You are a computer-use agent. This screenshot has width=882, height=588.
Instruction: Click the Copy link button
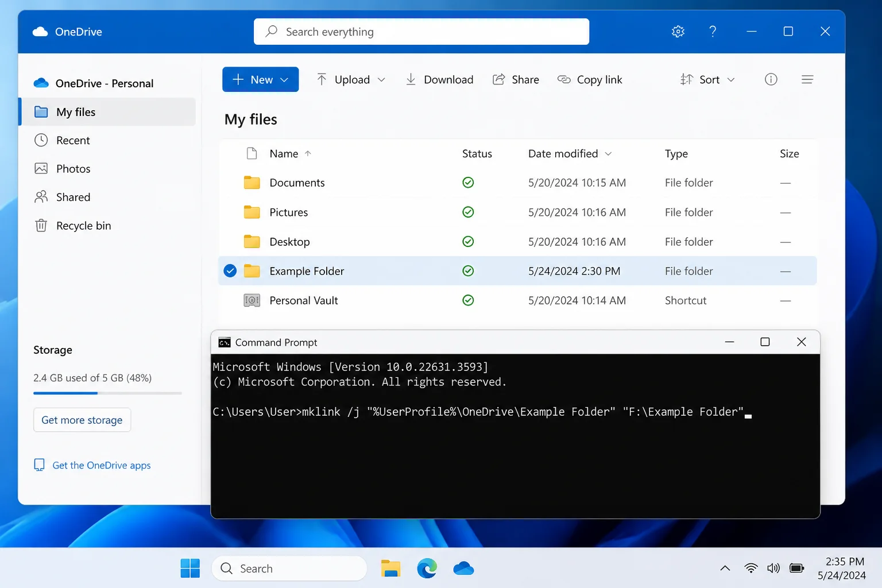coord(590,80)
